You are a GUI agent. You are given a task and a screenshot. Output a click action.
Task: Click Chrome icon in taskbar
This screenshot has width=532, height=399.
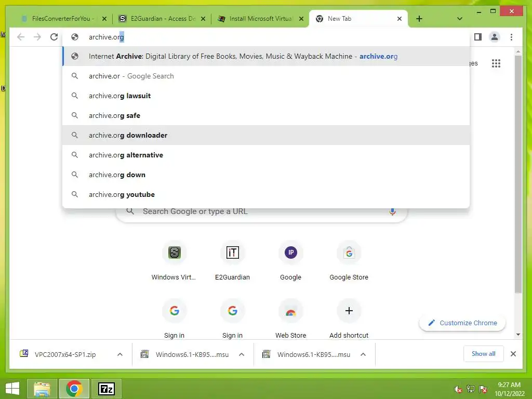[74, 389]
